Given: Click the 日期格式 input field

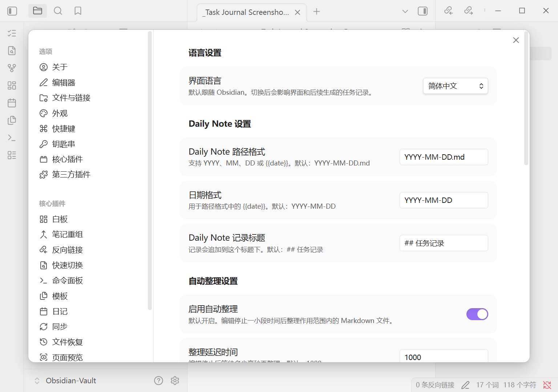Looking at the screenshot, I should (444, 200).
